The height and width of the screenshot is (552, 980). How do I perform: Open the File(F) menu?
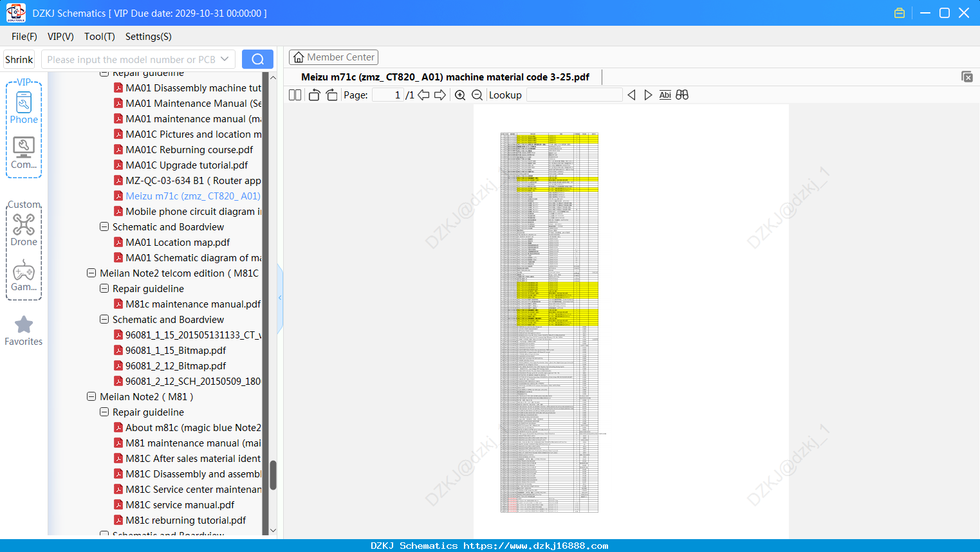[24, 37]
